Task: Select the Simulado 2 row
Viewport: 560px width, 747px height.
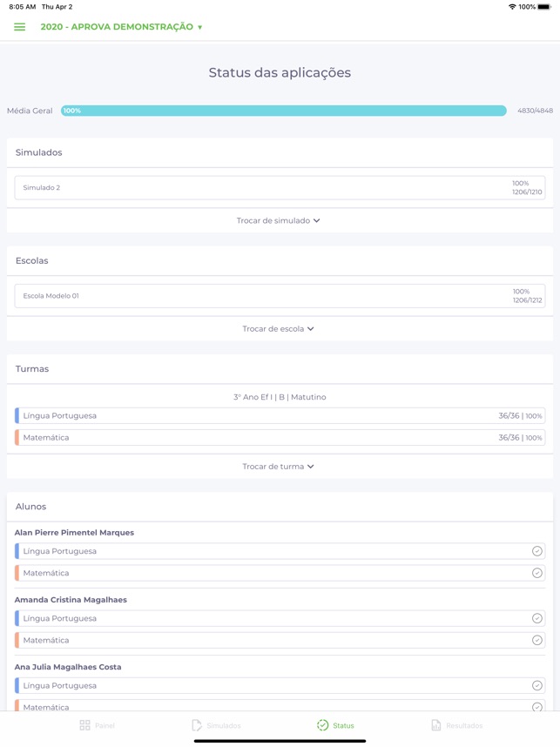Action: coord(280,188)
